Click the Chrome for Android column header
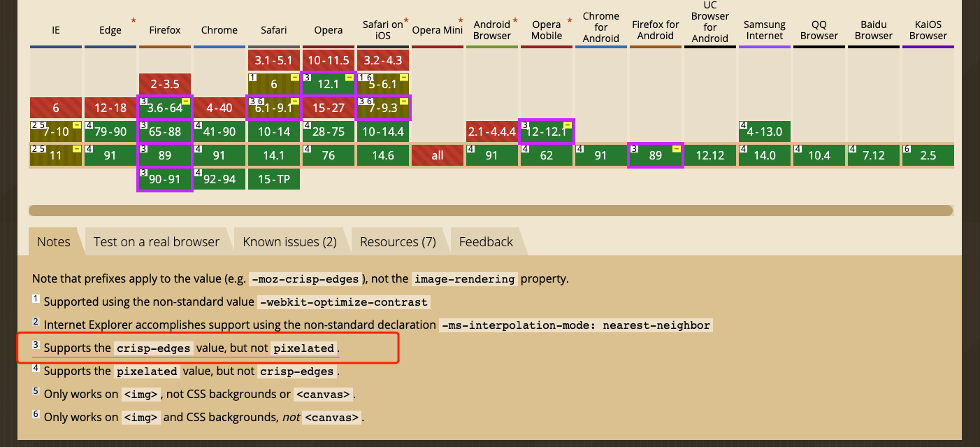Screen dimensions: 980x447 [x=601, y=27]
